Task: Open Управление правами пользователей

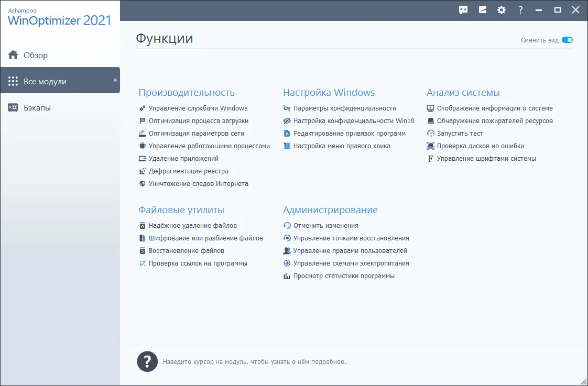Action: point(350,251)
